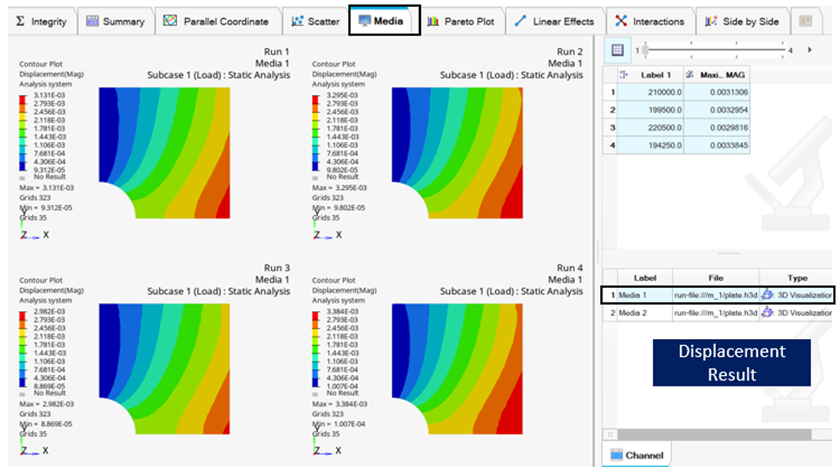Click Run 3 Max = 2.982E-03 label
This screenshot has height=468, width=840.
pos(47,404)
